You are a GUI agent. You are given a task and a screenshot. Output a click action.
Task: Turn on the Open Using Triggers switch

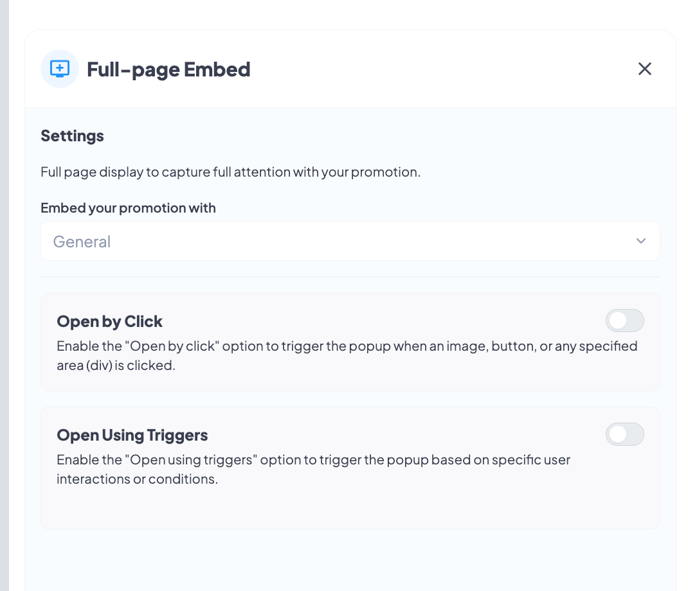click(x=625, y=434)
